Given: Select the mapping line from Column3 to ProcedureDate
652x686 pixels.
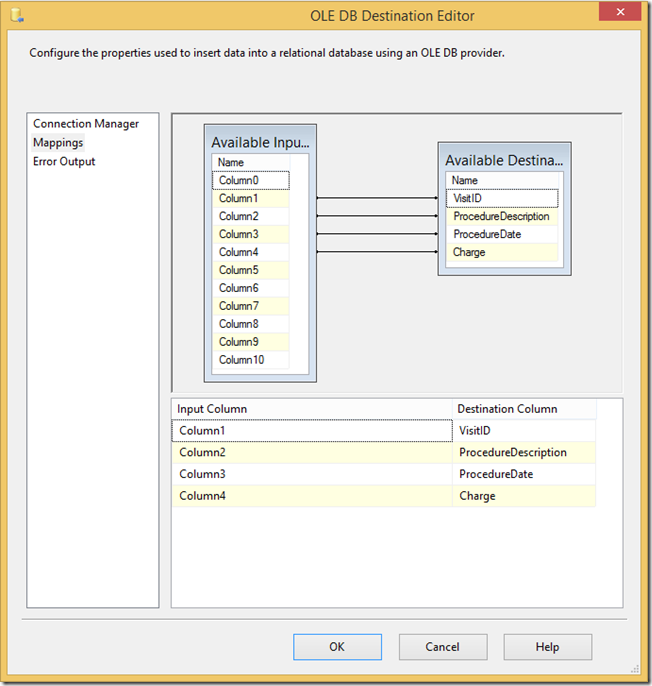Looking at the screenshot, I should [377, 234].
